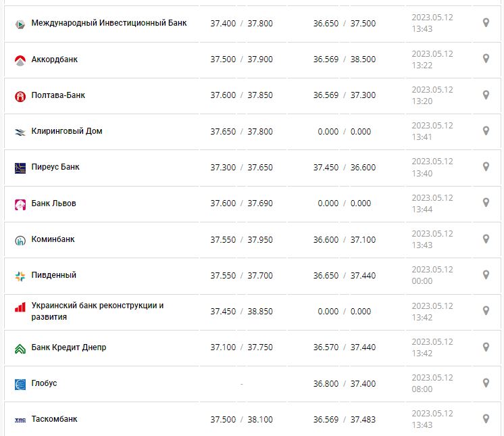Open the Международный Инвестиционный Банк link
504x436 pixels.
pyautogui.click(x=109, y=23)
